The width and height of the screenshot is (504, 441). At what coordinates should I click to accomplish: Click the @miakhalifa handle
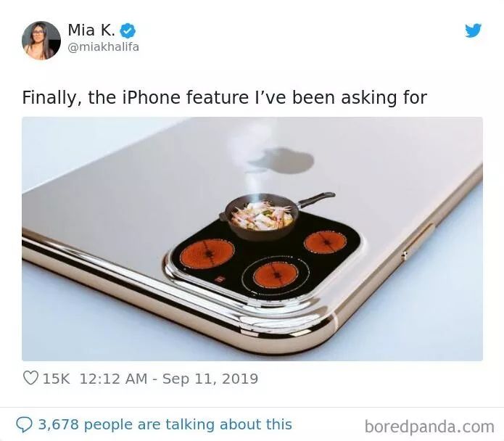[103, 47]
